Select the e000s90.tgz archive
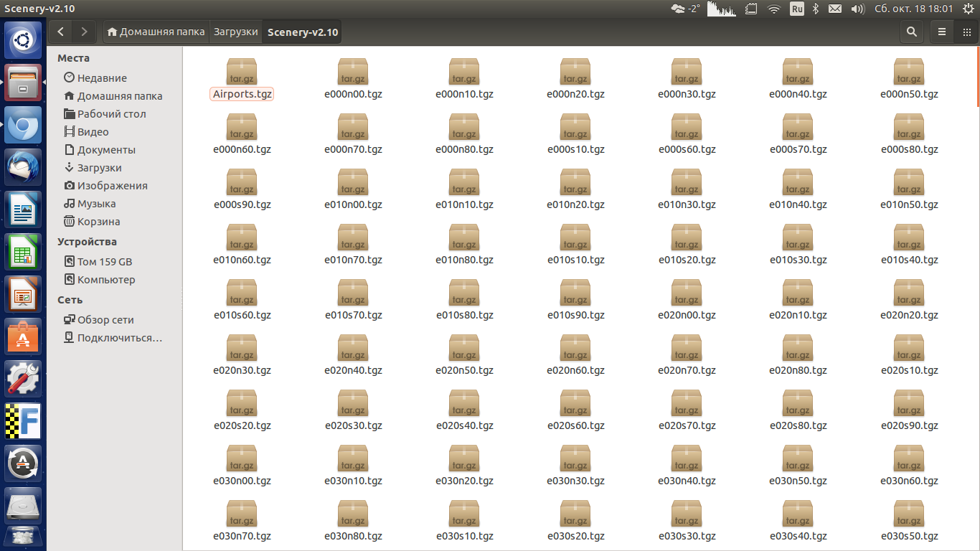This screenshot has width=980, height=551. pyautogui.click(x=242, y=189)
